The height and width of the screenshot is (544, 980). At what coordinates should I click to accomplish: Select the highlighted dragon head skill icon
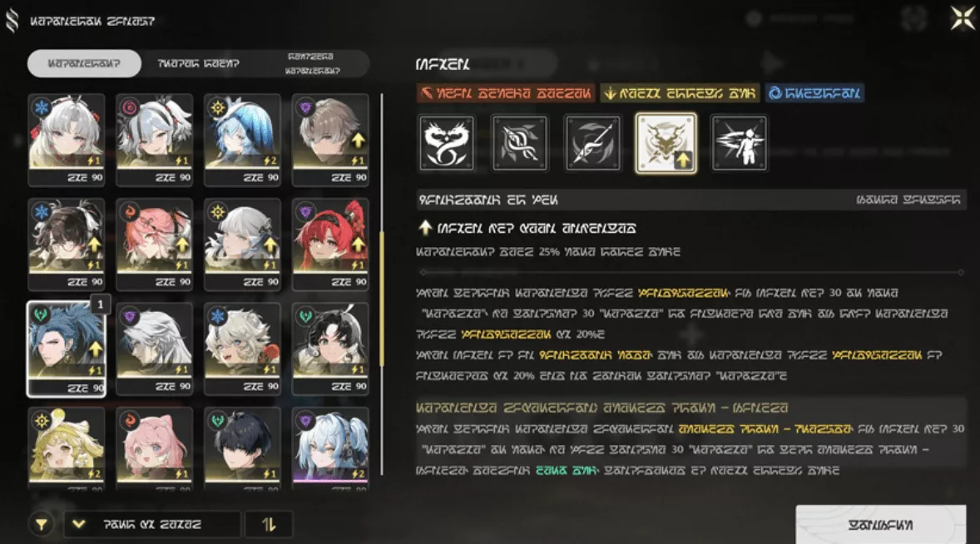(666, 143)
